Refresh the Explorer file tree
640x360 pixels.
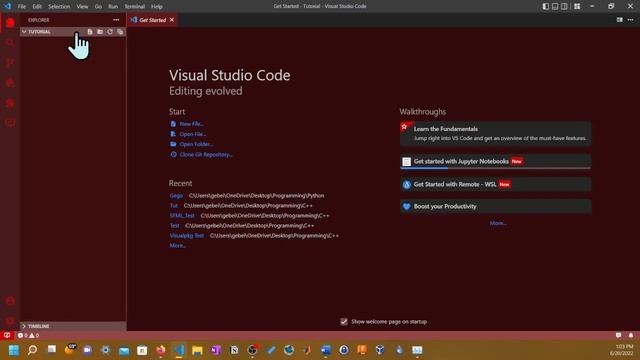click(110, 32)
